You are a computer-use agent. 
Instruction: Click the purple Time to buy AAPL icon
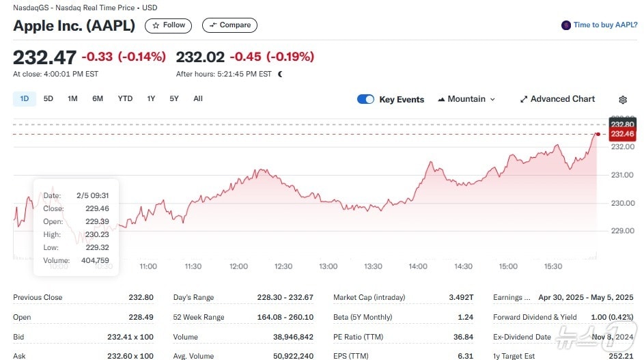coord(565,25)
